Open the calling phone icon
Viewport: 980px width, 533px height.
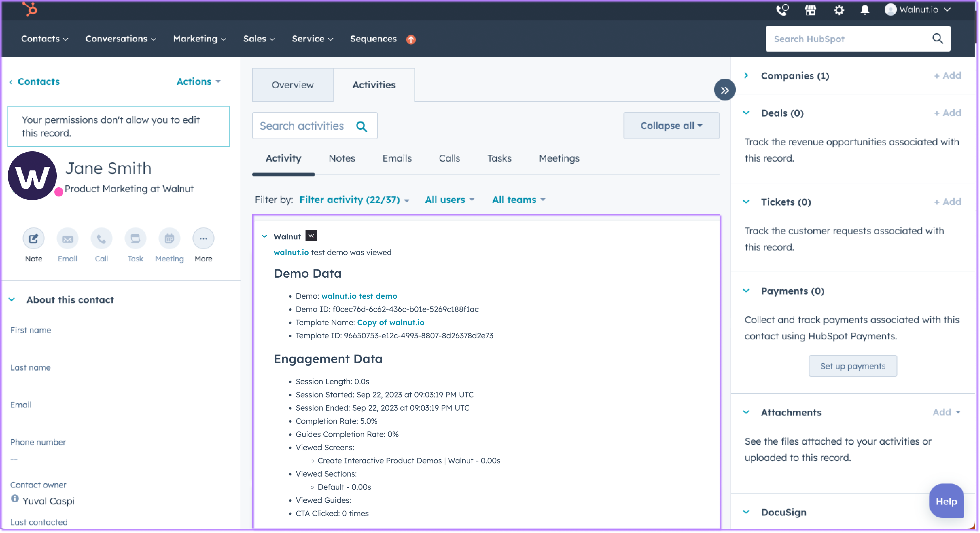782,10
